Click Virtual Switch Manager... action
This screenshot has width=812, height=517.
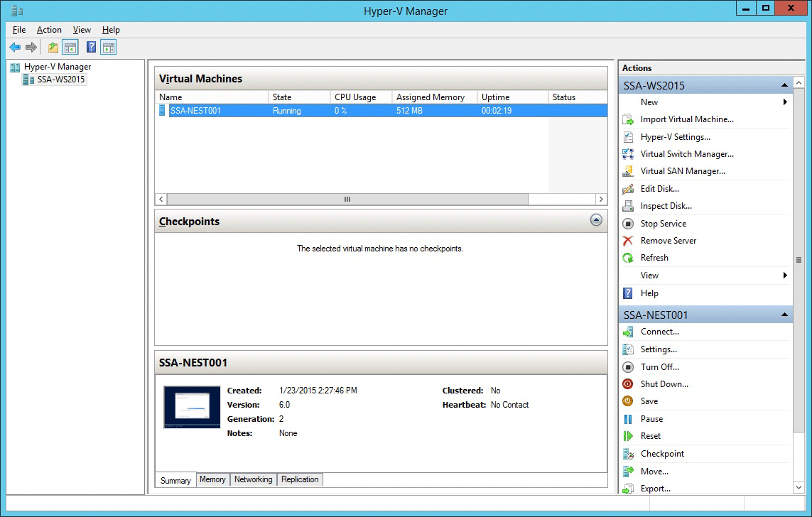(x=687, y=154)
